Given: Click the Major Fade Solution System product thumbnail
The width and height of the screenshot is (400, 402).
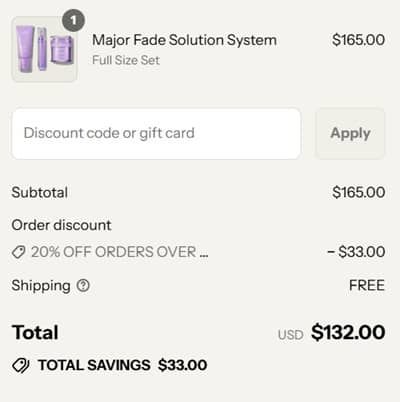Looking at the screenshot, I should 45,49.
